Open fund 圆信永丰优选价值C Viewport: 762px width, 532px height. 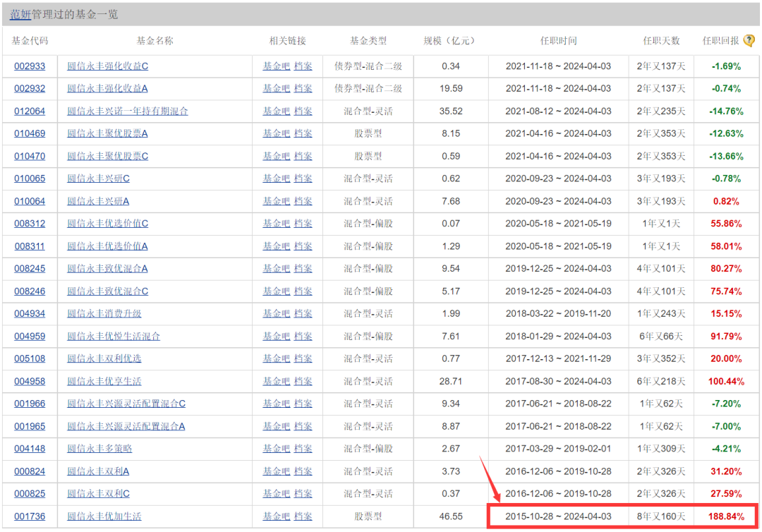click(107, 224)
